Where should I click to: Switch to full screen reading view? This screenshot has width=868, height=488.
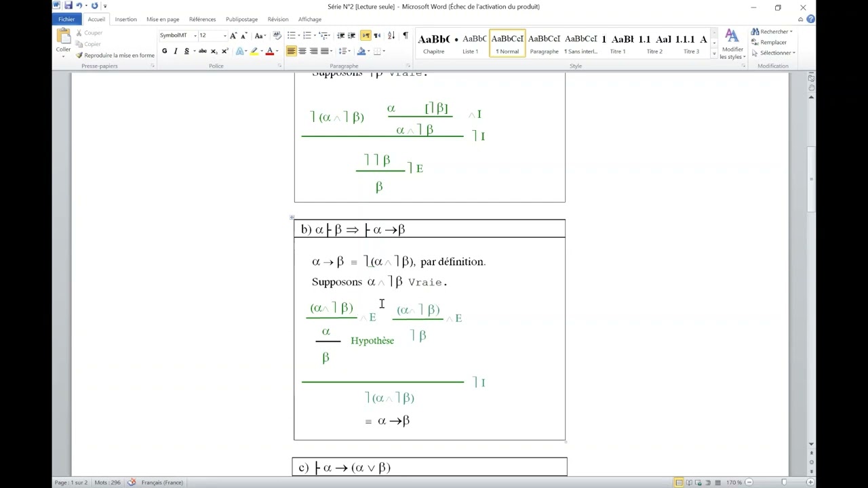pos(690,483)
